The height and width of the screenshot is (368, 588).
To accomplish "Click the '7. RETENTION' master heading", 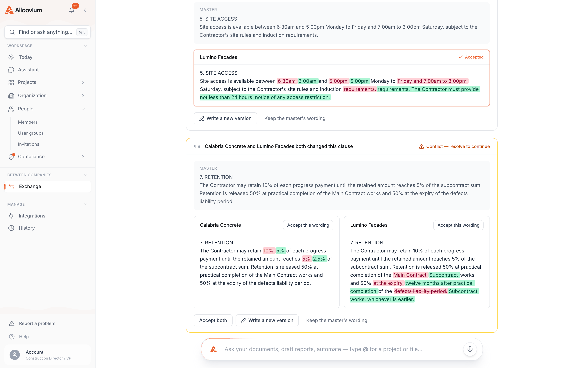I will (216, 177).
